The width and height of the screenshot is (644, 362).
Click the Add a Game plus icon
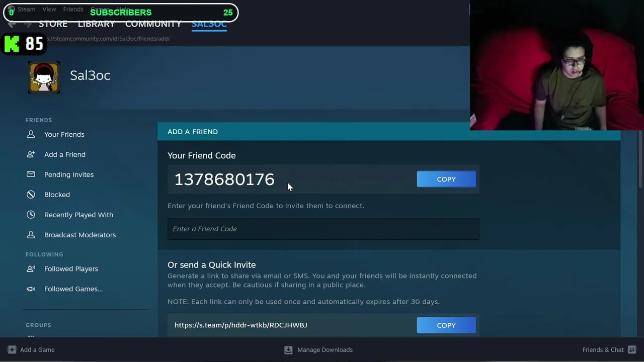click(x=12, y=349)
